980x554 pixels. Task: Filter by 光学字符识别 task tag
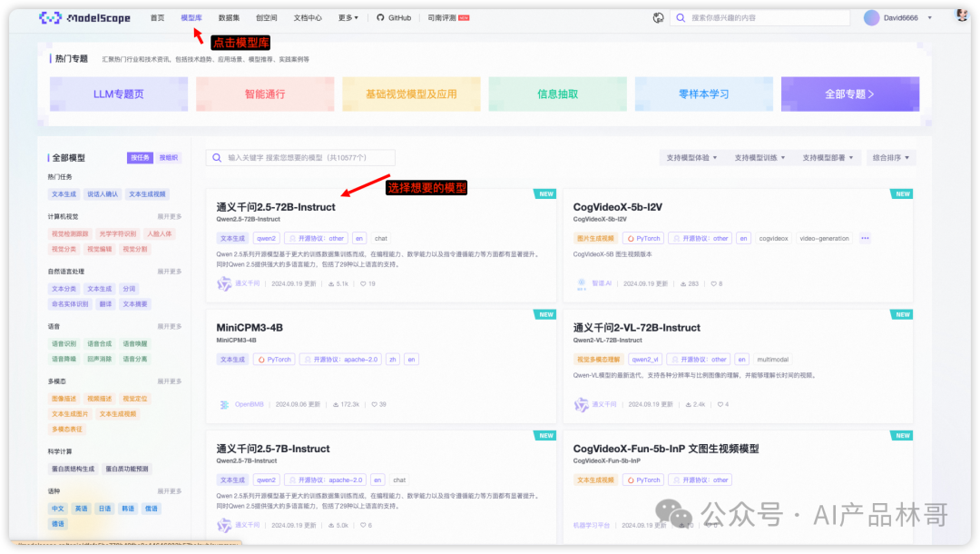117,233
